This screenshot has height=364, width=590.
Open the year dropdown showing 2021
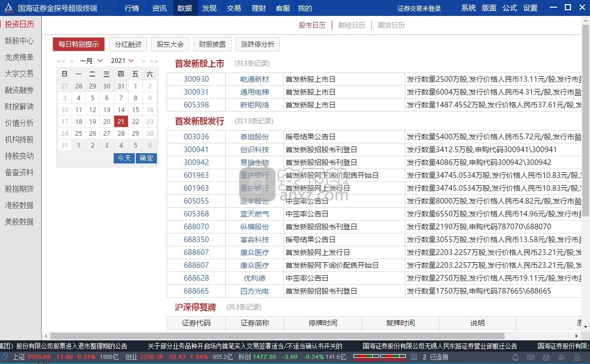tap(122, 61)
